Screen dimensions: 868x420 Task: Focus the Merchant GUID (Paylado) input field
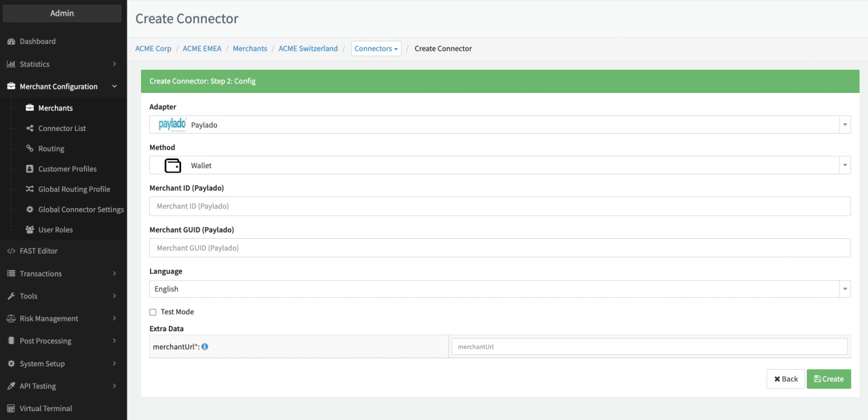point(500,248)
